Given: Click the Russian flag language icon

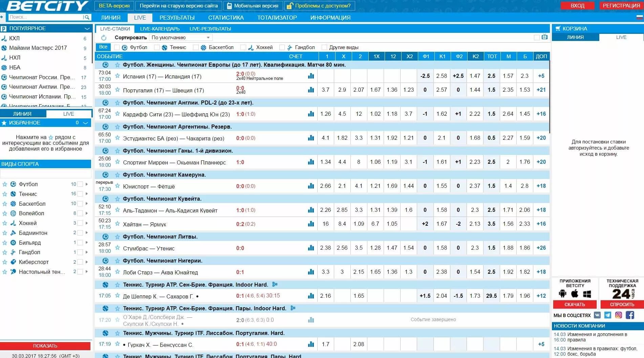Looking at the screenshot, I should [640, 17].
